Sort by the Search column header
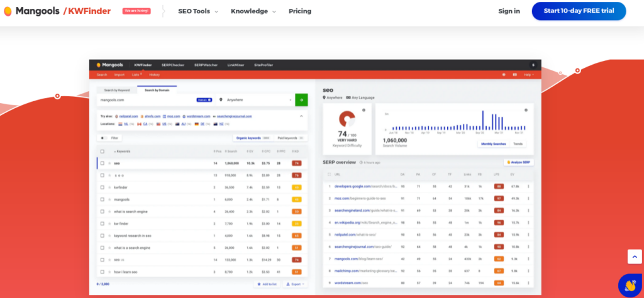Screen dimensions: 644x298 coord(231,152)
